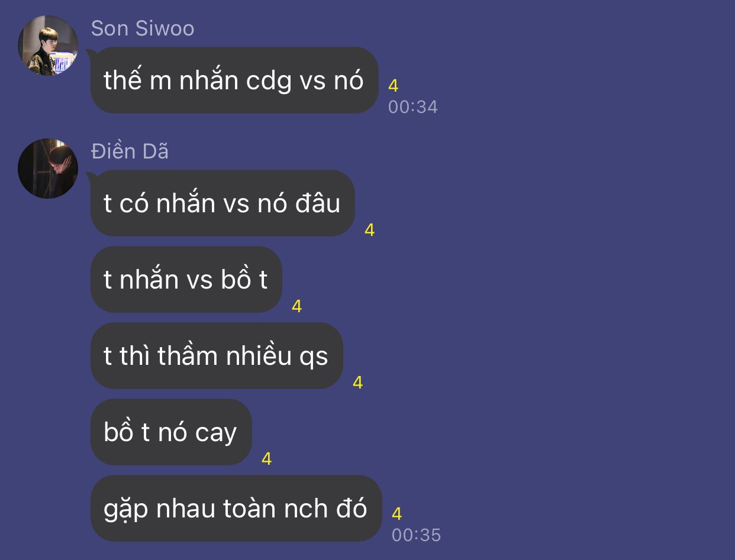The width and height of the screenshot is (735, 560).
Task: Tap read count beside "t nhắn vs bồ t"
Action: (x=297, y=306)
